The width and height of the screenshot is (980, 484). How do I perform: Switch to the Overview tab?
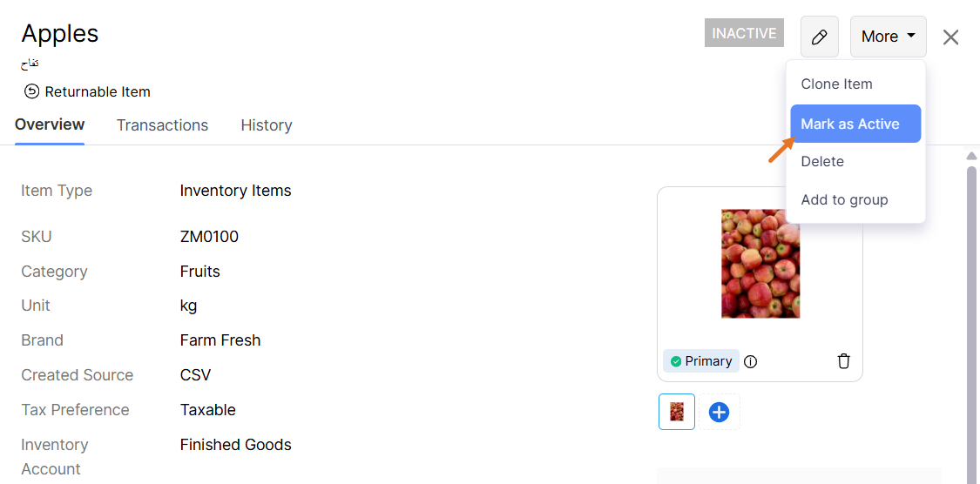(x=50, y=124)
